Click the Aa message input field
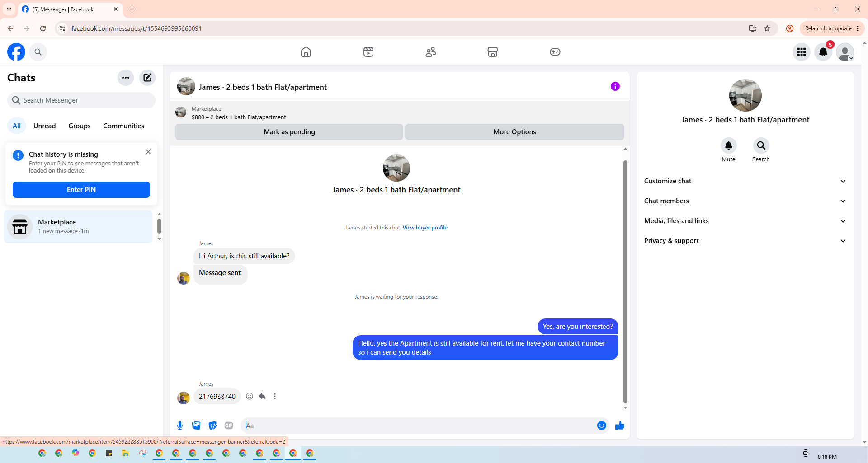 tap(419, 426)
